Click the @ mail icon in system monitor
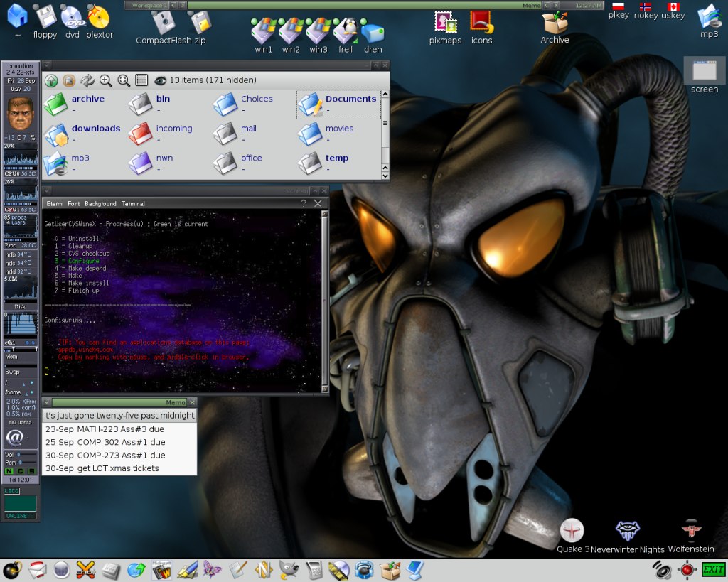The height and width of the screenshot is (582, 728). (x=14, y=437)
